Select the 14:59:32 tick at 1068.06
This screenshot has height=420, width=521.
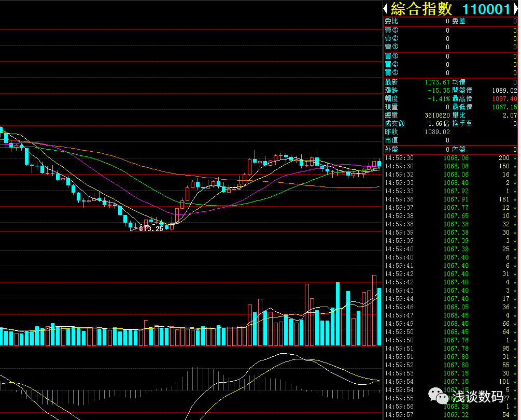(450, 175)
